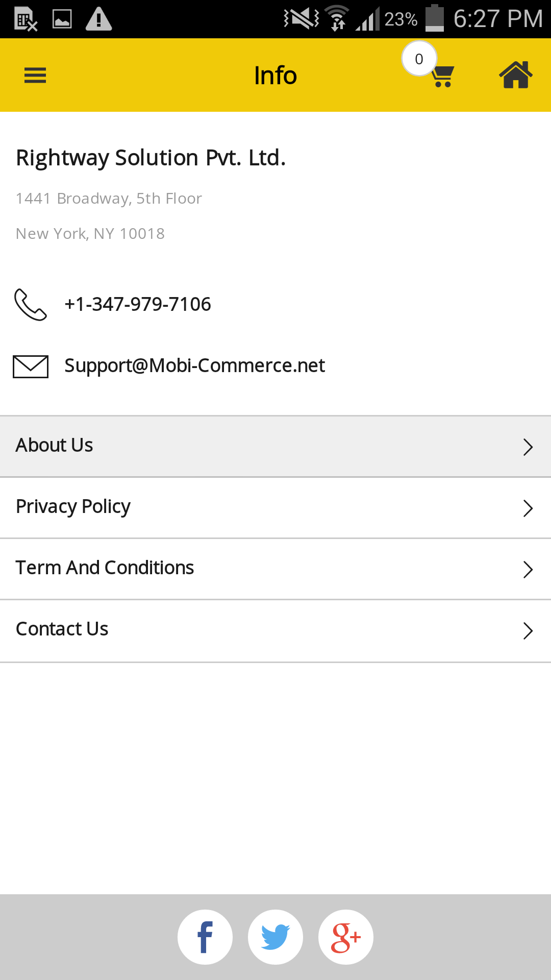The height and width of the screenshot is (980, 551).
Task: Open the Privacy Policy page
Action: (x=73, y=507)
